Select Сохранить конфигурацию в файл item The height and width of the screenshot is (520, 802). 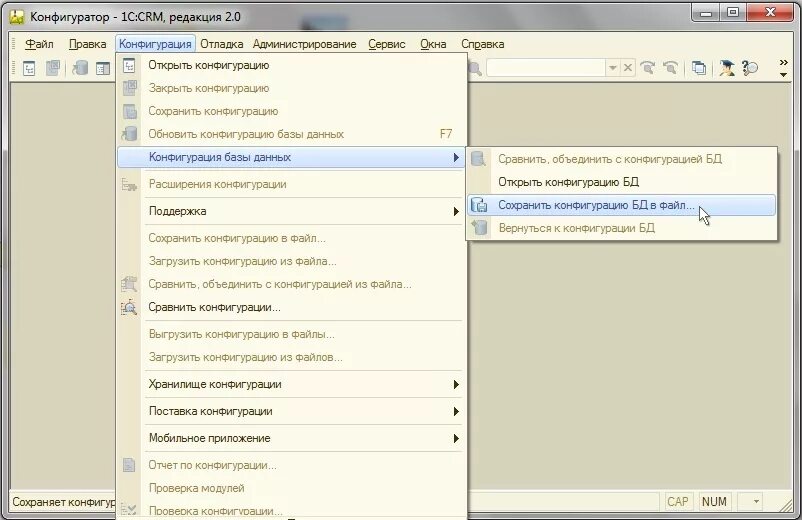[292, 238]
